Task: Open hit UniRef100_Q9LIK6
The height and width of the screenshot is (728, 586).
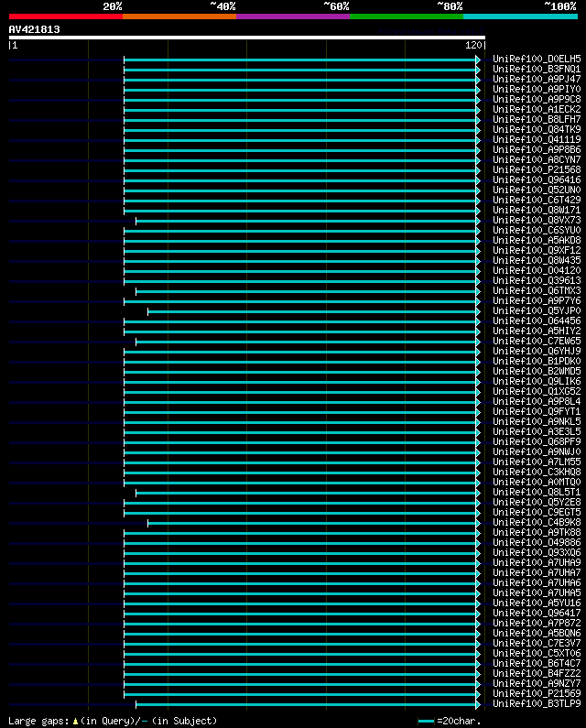Action: point(537,381)
